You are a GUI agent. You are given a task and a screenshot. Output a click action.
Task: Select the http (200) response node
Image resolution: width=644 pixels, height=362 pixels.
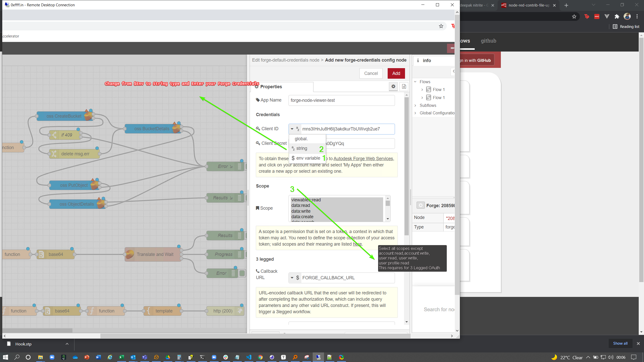tap(225, 311)
